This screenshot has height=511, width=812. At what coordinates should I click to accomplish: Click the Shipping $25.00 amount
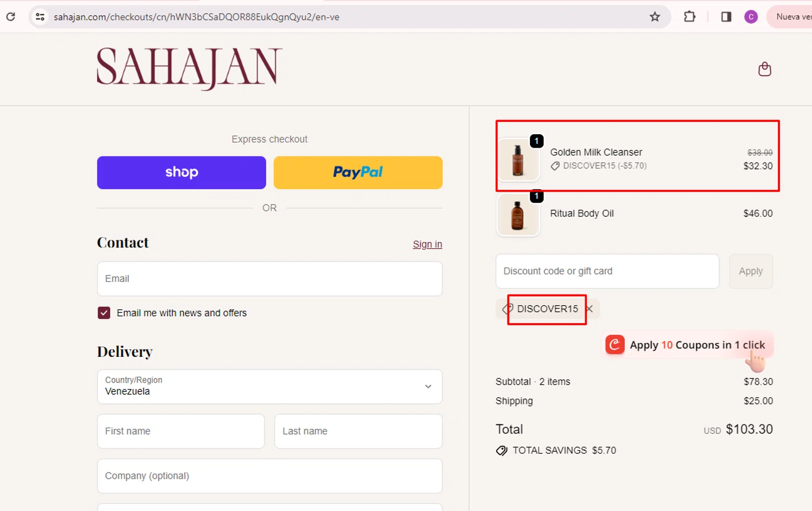[x=758, y=401]
